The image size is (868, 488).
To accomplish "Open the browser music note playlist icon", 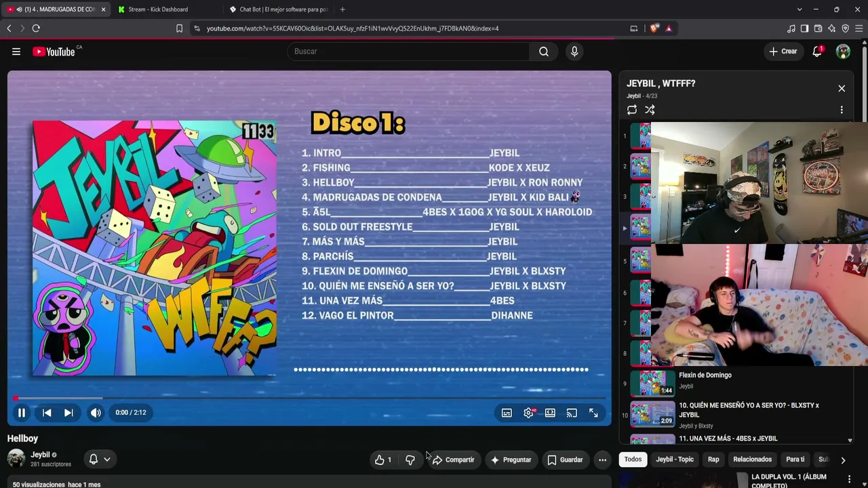I will point(791,28).
